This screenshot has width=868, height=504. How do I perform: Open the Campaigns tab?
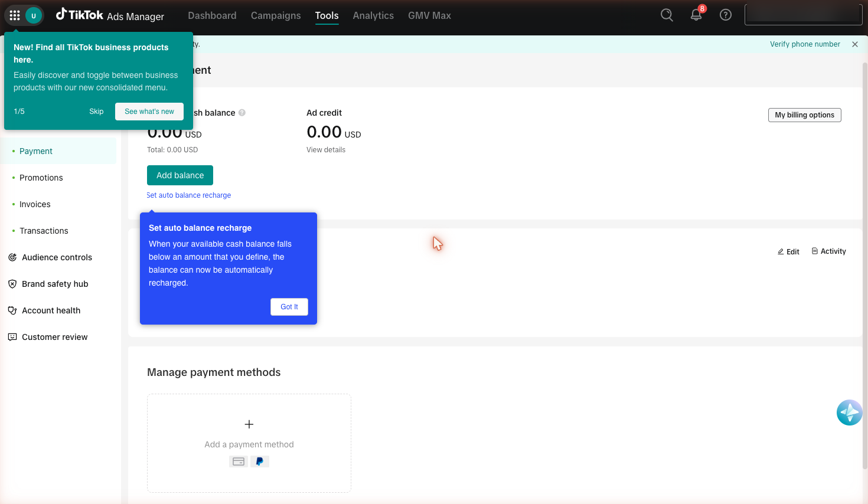tap(276, 15)
